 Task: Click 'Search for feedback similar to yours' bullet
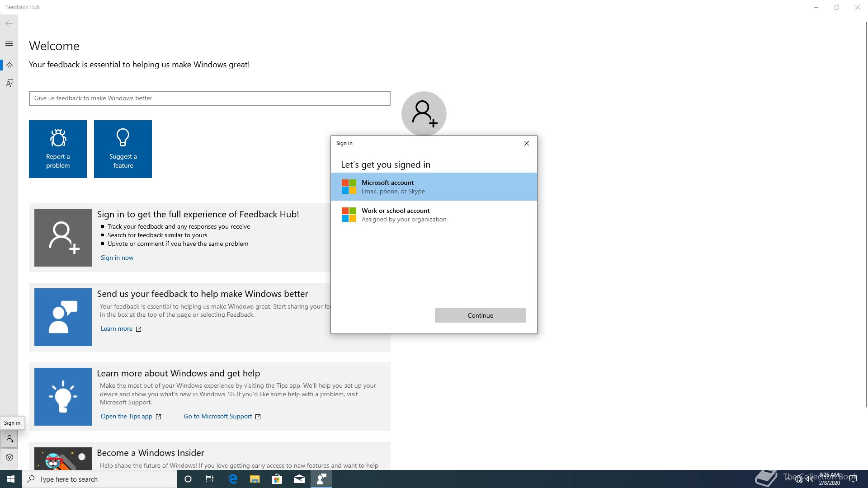(x=157, y=235)
